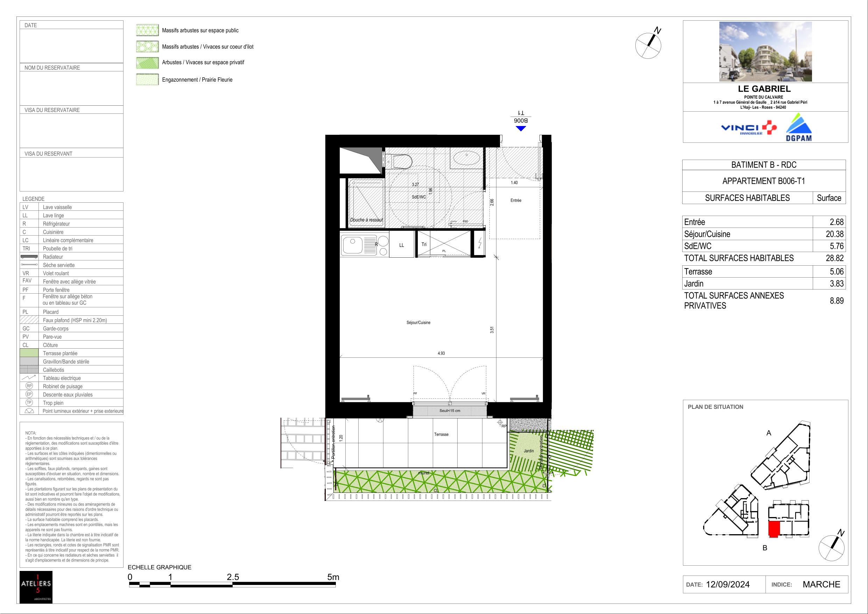Click the EP symbol beside Descente eaux pluviales

click(29, 394)
